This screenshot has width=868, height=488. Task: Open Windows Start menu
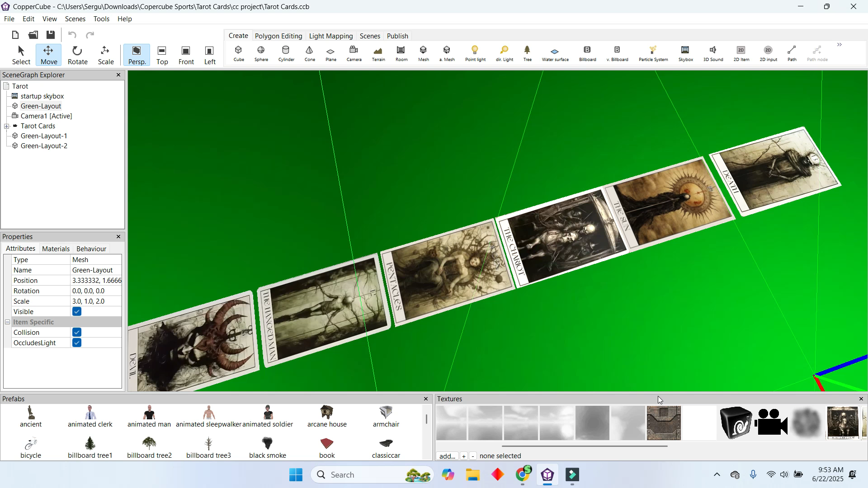coord(296,475)
